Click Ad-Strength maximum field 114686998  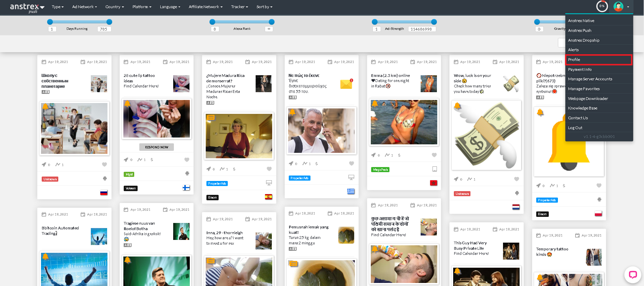[422, 29]
